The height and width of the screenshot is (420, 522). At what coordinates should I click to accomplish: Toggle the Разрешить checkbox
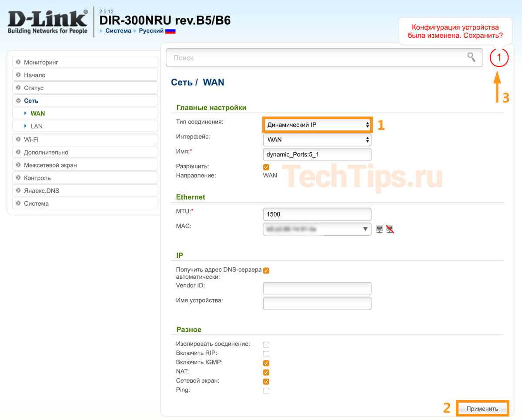tap(266, 167)
